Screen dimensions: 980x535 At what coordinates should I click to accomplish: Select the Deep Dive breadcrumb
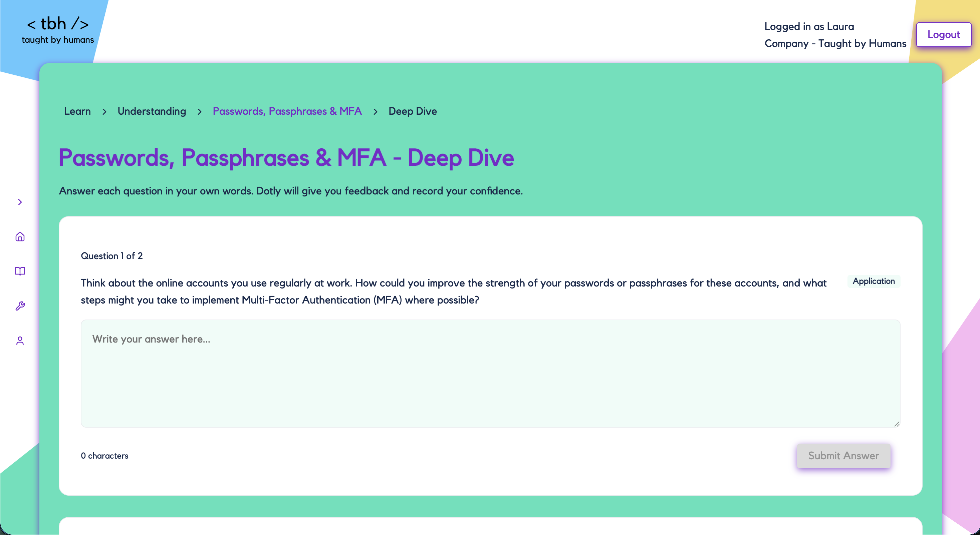(412, 111)
